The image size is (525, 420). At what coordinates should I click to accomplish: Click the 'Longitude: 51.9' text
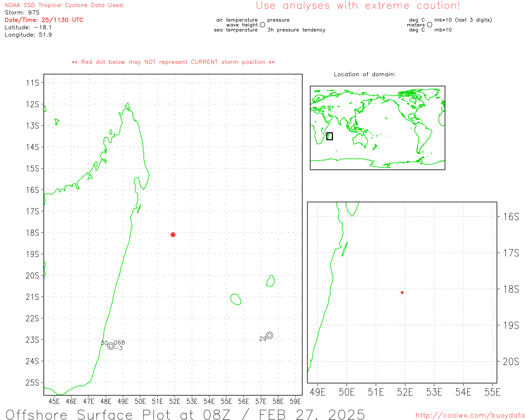tap(28, 35)
